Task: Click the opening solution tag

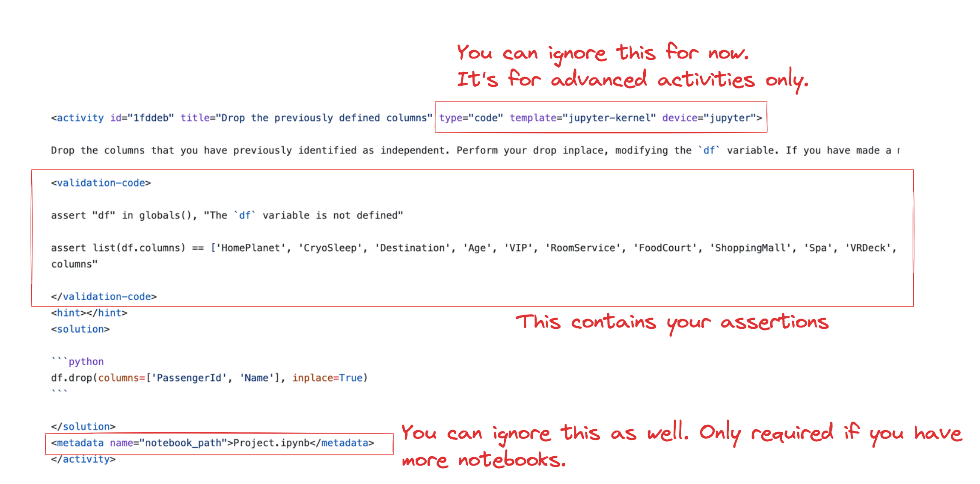Action: (80, 329)
